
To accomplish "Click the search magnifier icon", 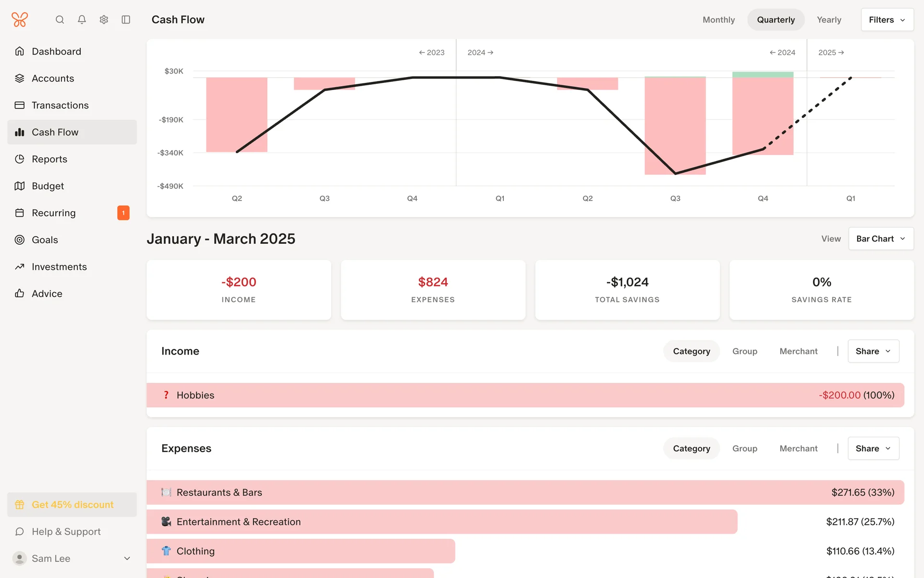I will (x=60, y=20).
